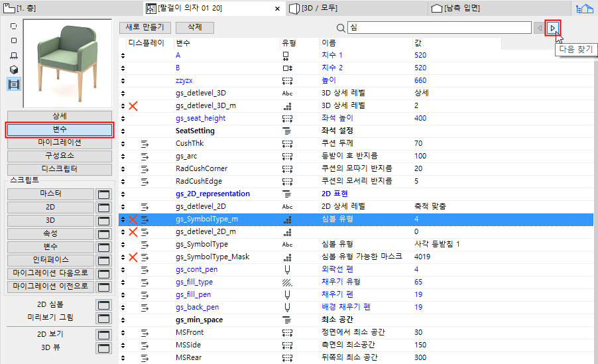Click the reorder arrows on zzyzx row
Screen dimensions: 598x364
click(x=123, y=81)
